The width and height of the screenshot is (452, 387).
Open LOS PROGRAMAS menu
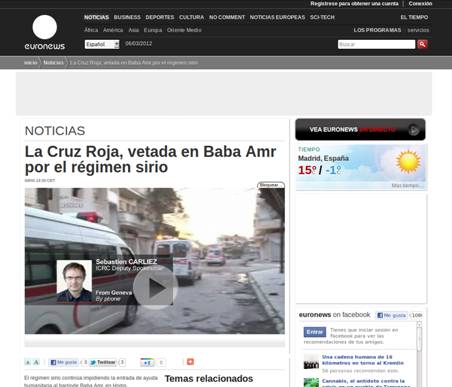click(377, 30)
